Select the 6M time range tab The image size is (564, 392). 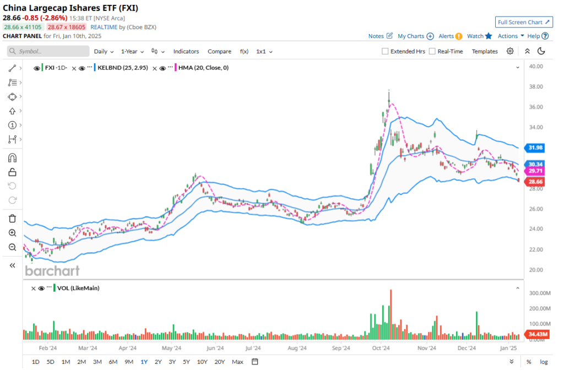click(113, 362)
